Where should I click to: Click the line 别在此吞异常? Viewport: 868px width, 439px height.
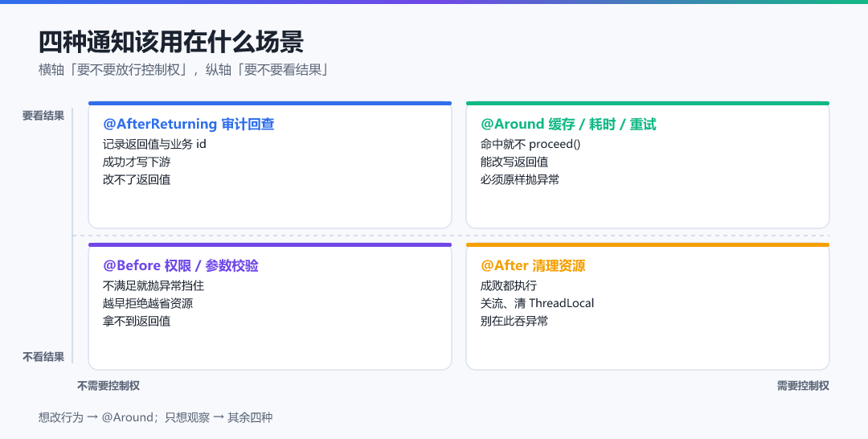point(514,321)
